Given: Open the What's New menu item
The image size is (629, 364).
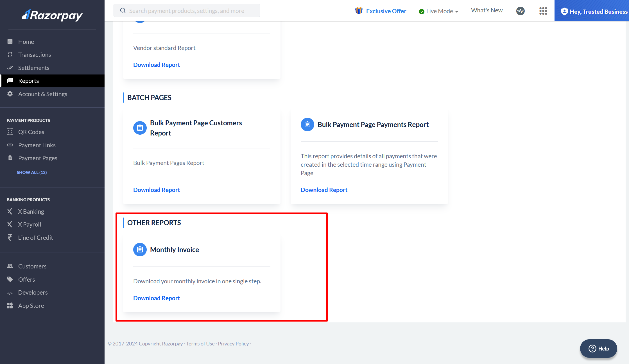Looking at the screenshot, I should [x=487, y=10].
